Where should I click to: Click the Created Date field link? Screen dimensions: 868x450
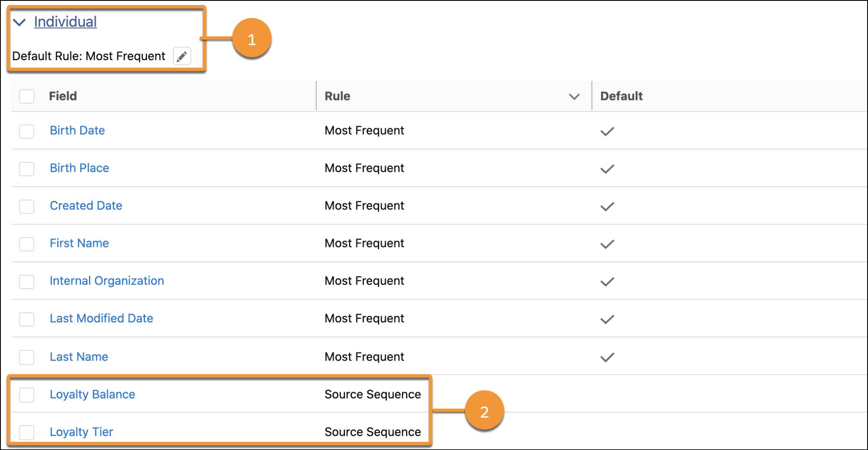86,206
